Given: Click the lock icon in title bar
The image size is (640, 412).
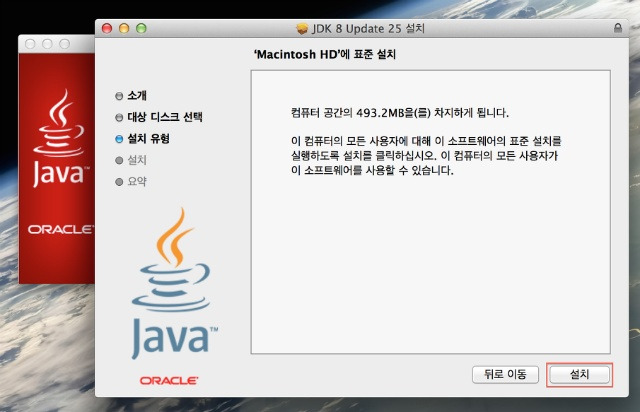Looking at the screenshot, I should 618,28.
